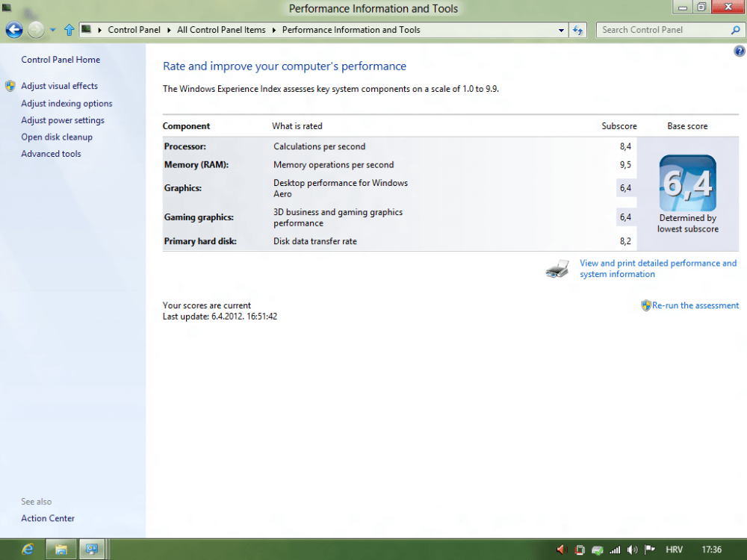Viewport: 747px width, 560px height.
Task: Open the recent pages dropdown arrow
Action: tap(53, 30)
